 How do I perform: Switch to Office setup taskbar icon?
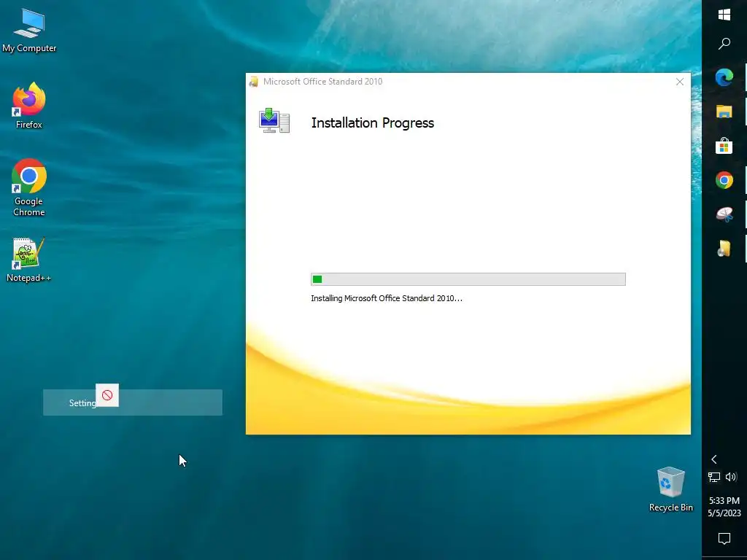point(724,249)
